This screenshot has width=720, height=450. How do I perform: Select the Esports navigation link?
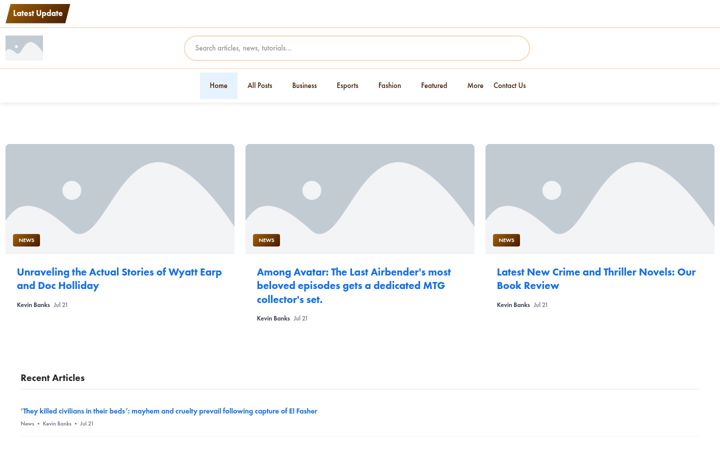coord(347,85)
